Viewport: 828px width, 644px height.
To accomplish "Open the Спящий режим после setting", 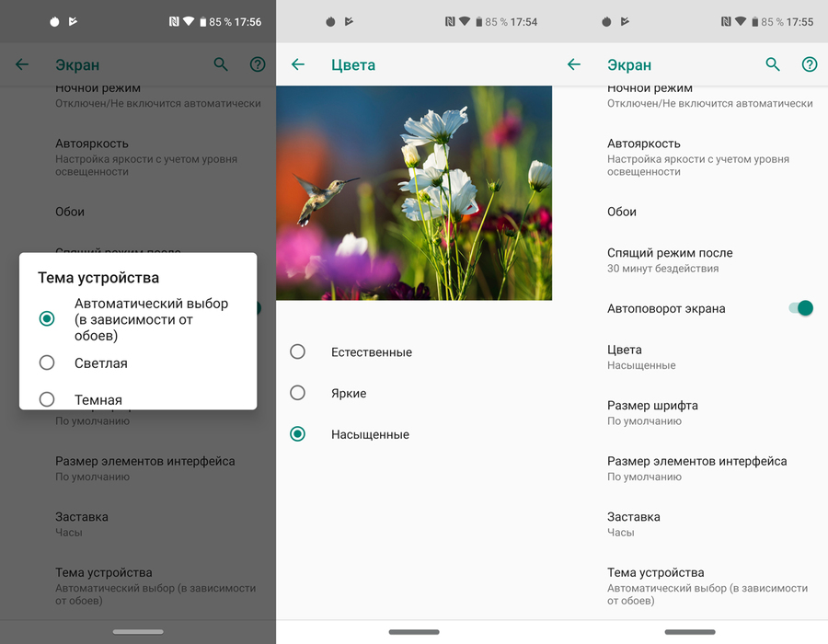I will (x=690, y=259).
